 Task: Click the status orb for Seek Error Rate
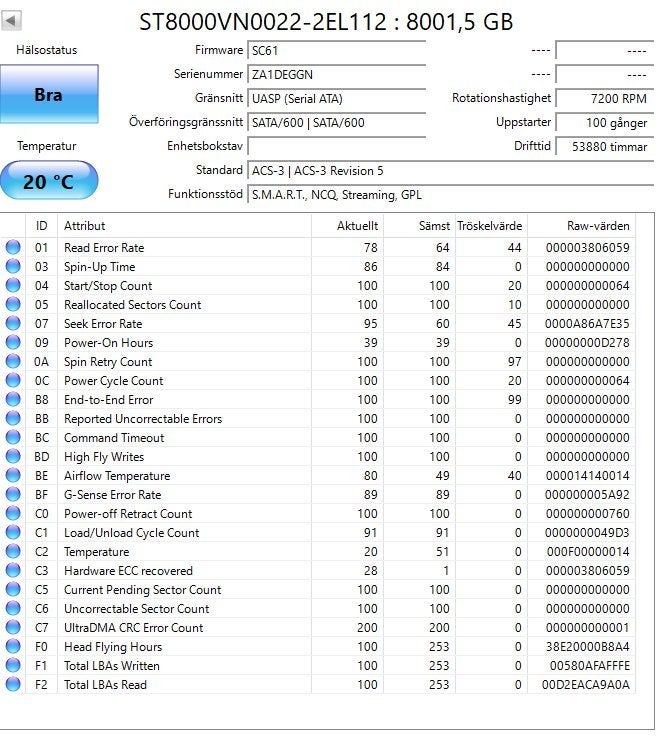pyautogui.click(x=13, y=323)
